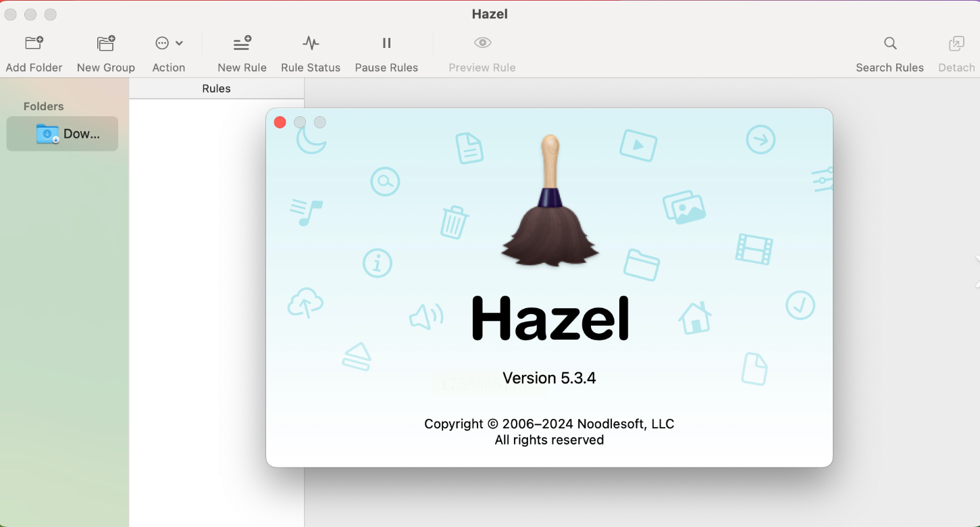Open Search Rules magnifier in toolbar
This screenshot has width=980, height=527.
[x=890, y=44]
